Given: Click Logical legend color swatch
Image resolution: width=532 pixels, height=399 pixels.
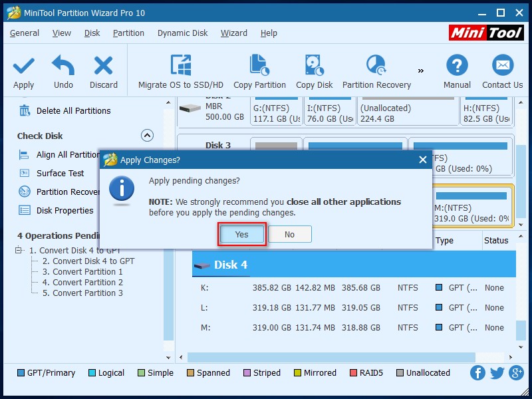Looking at the screenshot, I should point(92,373).
